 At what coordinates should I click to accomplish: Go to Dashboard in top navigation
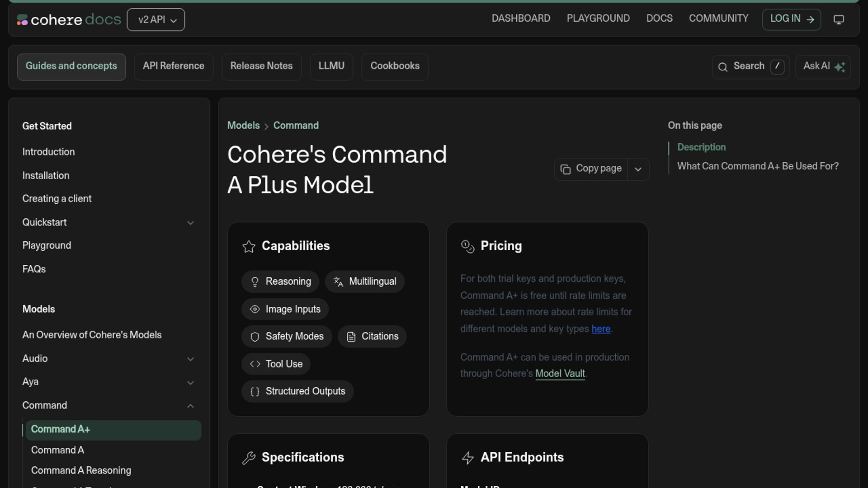pyautogui.click(x=521, y=19)
